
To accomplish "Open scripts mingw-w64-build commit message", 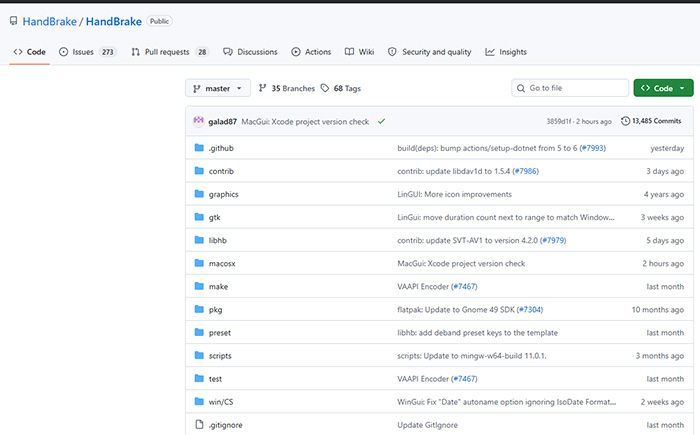I will pos(472,356).
